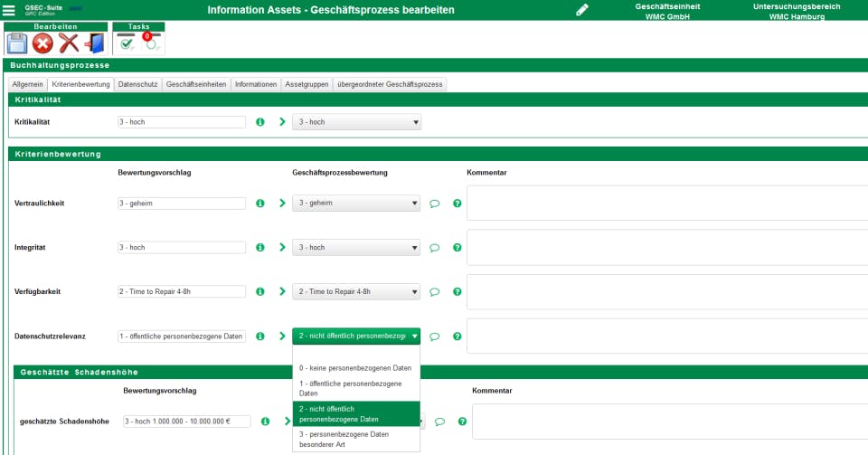Save with the floppy disk icon

click(16, 43)
